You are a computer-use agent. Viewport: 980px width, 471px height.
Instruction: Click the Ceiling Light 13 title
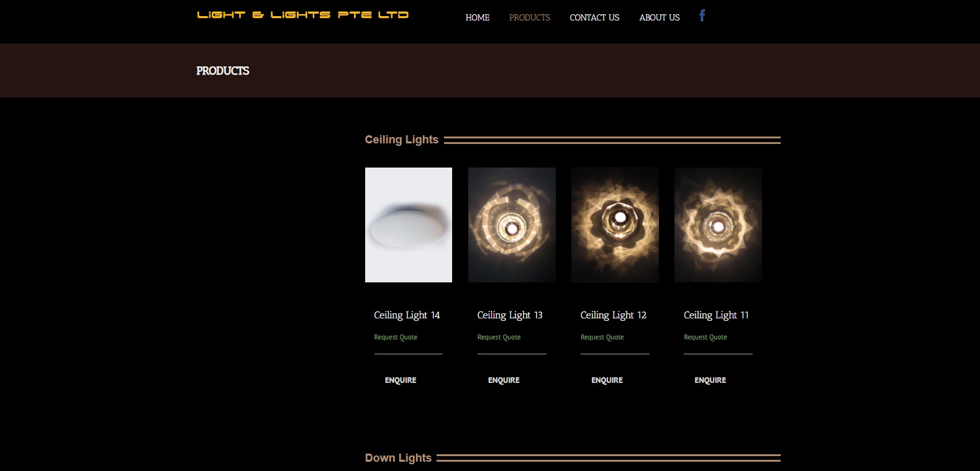click(x=510, y=315)
